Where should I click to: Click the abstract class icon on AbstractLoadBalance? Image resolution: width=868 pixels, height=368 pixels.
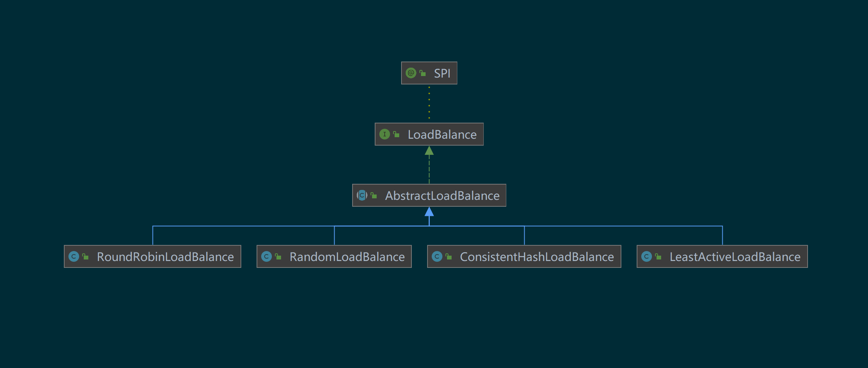362,195
